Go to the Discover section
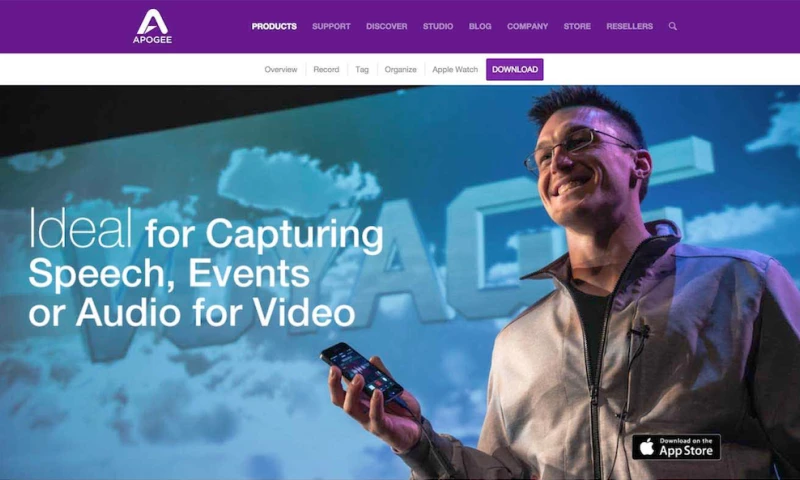Viewport: 800px width, 480px height. (387, 26)
